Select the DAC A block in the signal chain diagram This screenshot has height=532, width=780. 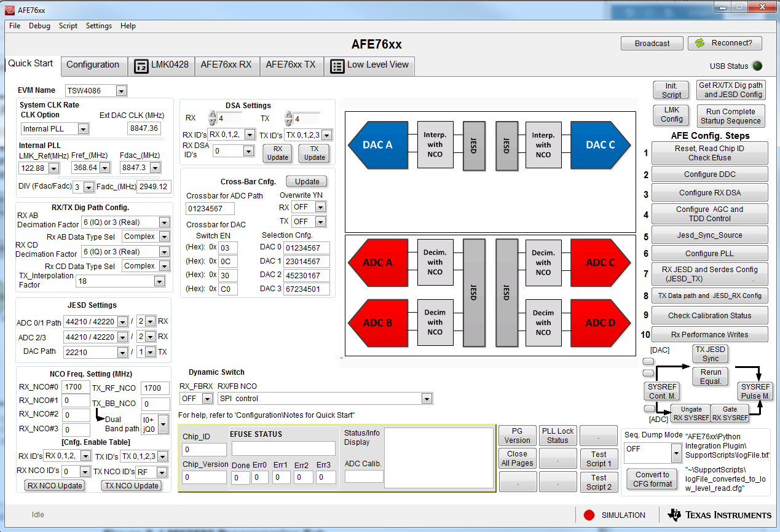pyautogui.click(x=377, y=144)
